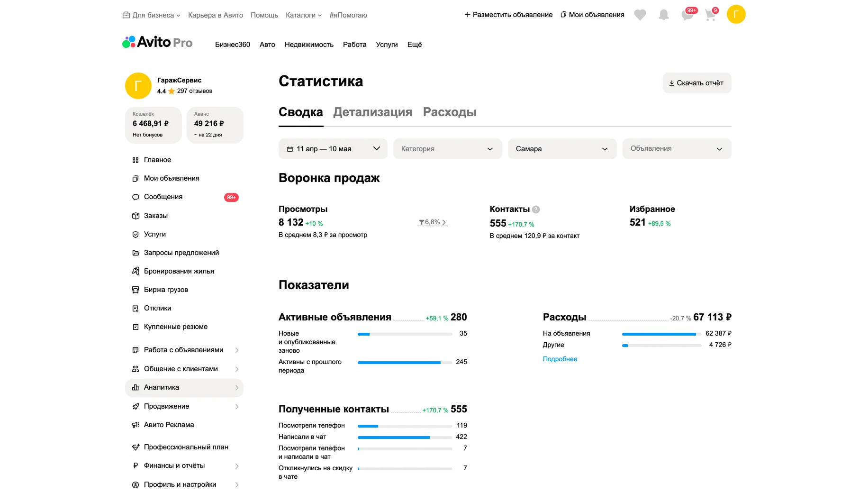868x493 pixels.
Task: Expand Профиль и настройки chevron
Action: click(x=237, y=485)
